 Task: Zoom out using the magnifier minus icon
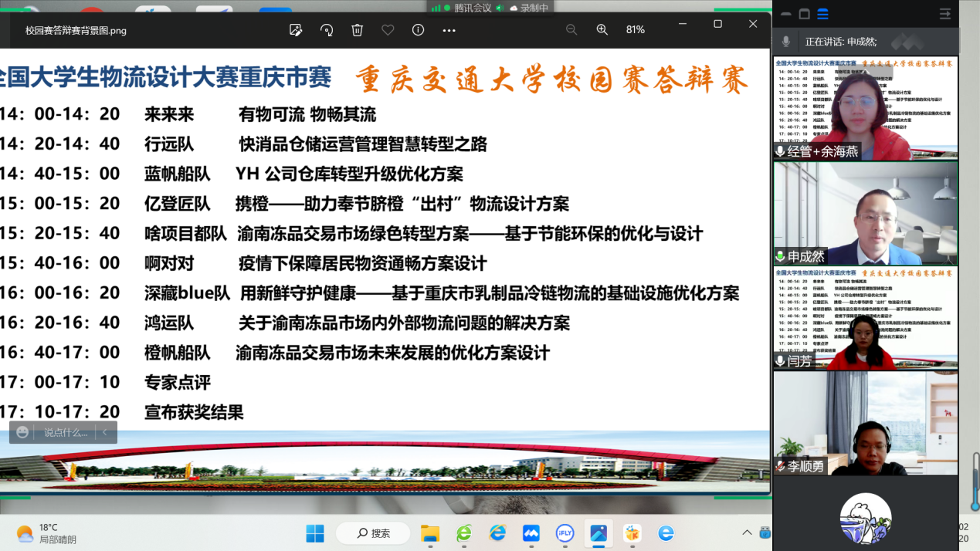click(571, 30)
